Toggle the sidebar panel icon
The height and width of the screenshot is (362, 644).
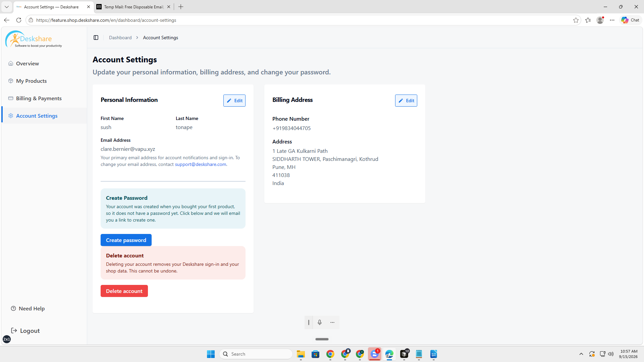[x=96, y=38]
